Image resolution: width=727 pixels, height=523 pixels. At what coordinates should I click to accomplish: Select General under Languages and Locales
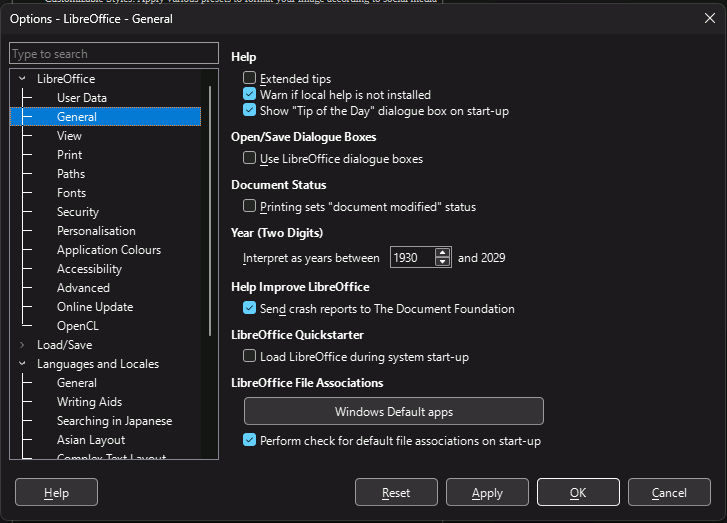[x=77, y=383]
